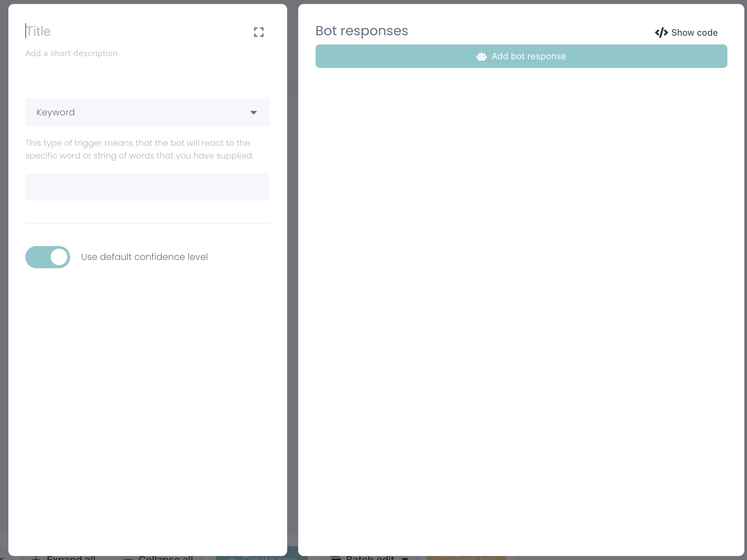Viewport: 747px width, 560px height.
Task: Click the empty keyword text input box
Action: 147,187
